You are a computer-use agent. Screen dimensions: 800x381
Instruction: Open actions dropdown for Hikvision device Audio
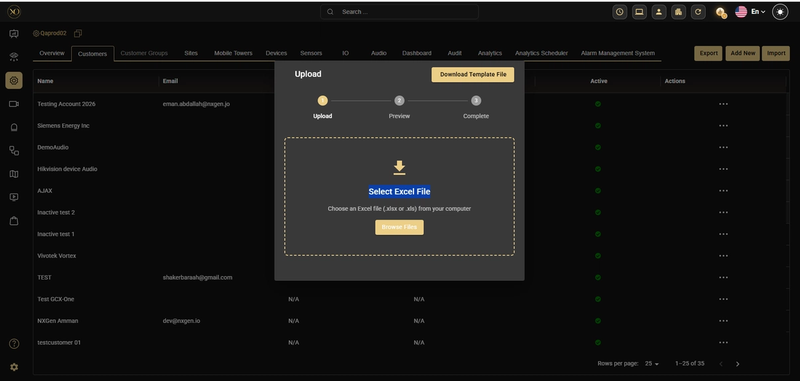(x=723, y=169)
